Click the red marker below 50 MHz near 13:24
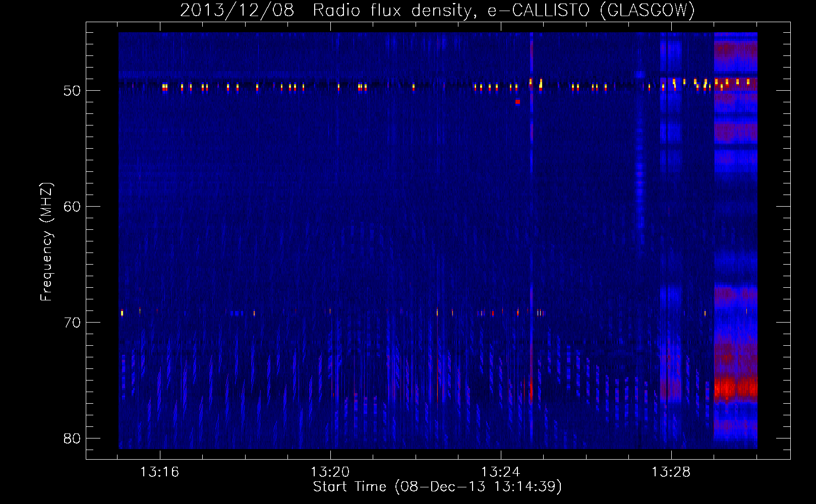The height and width of the screenshot is (504, 816). pos(517,102)
